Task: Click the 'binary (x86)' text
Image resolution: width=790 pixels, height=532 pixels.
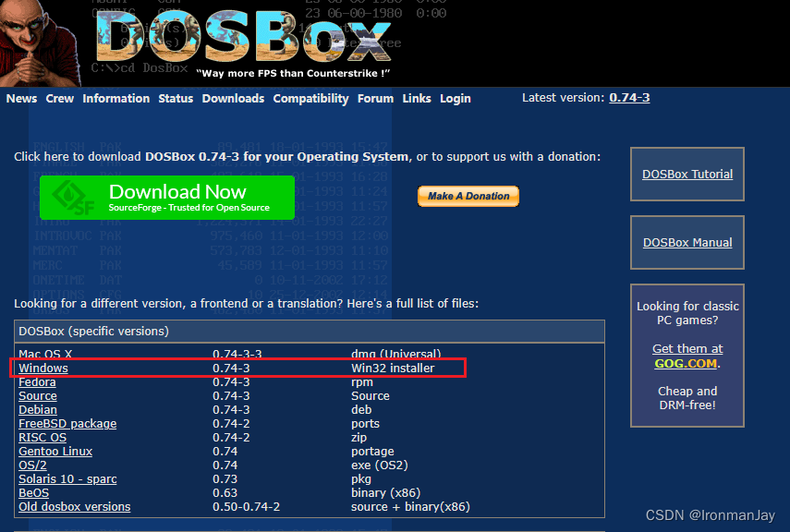Action: click(385, 493)
